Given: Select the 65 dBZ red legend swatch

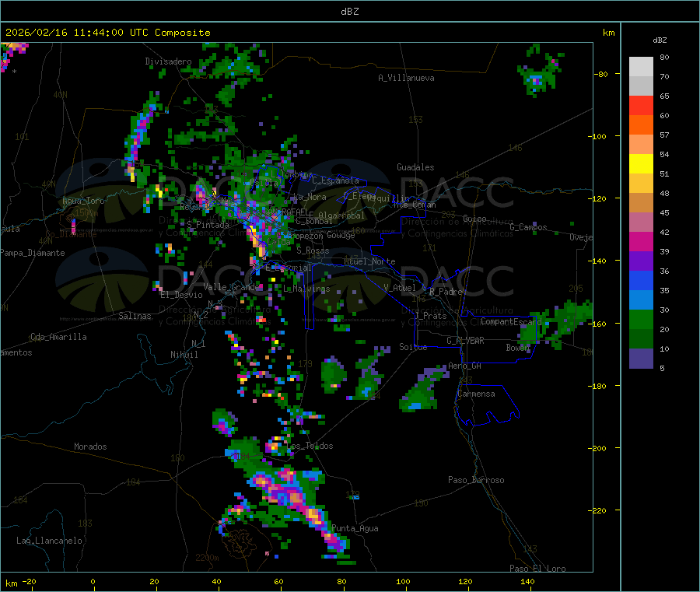Looking at the screenshot, I should pyautogui.click(x=641, y=105).
